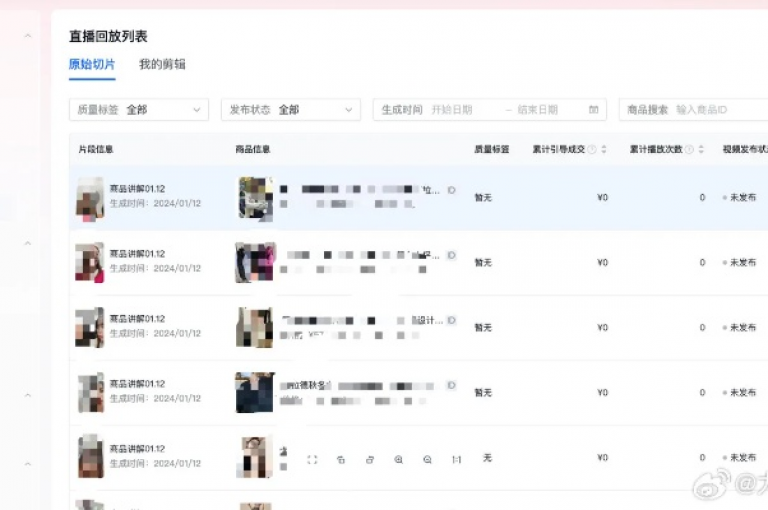This screenshot has height=510, width=768.
Task: Click the 视频发布状态 column header
Action: tap(745, 149)
